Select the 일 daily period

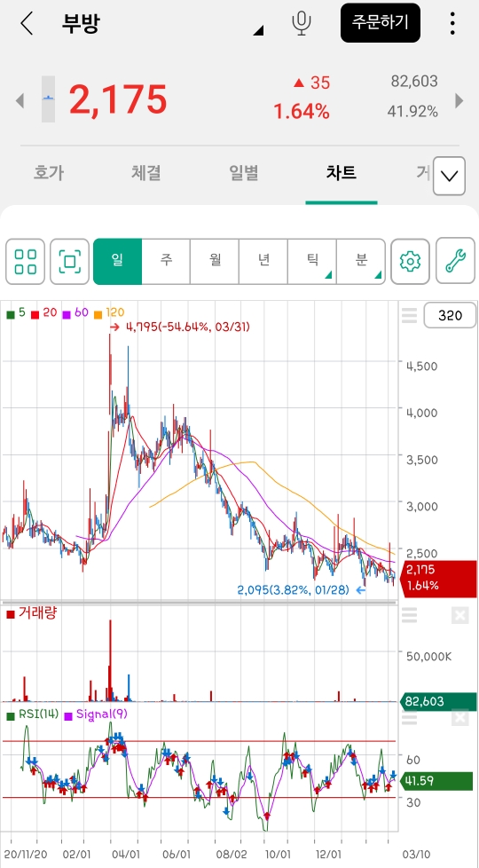click(x=118, y=261)
